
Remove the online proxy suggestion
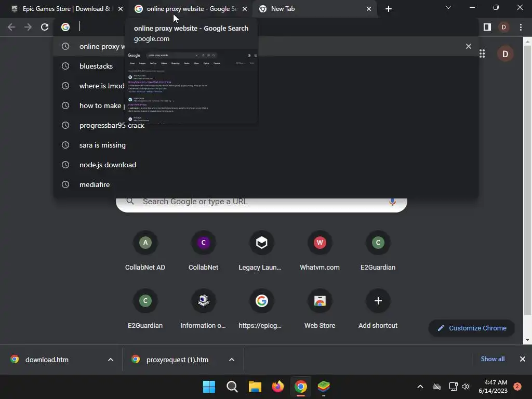point(469,46)
